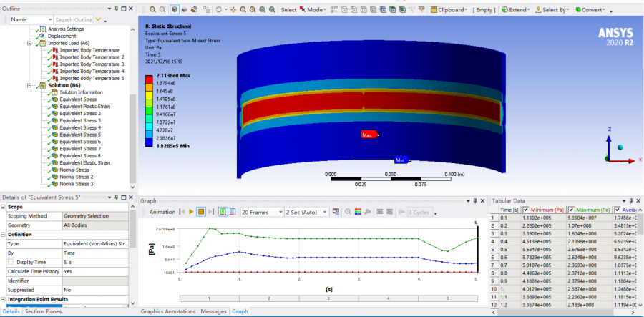
Task: Click the Extend toolbar button
Action: tap(514, 10)
